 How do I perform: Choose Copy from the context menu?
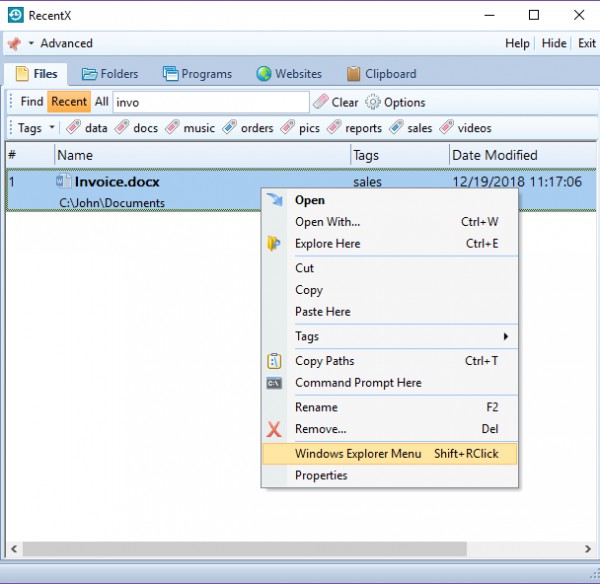(x=390, y=290)
